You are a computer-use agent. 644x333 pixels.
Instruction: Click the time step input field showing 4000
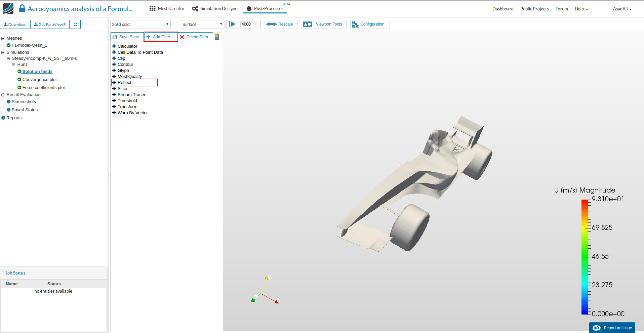pyautogui.click(x=248, y=24)
